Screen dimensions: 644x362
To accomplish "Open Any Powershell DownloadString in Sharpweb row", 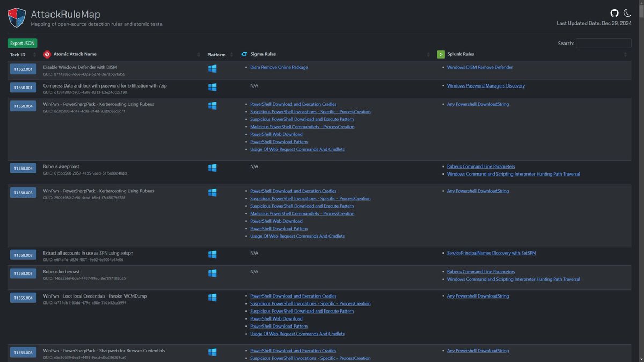I will tap(478, 351).
